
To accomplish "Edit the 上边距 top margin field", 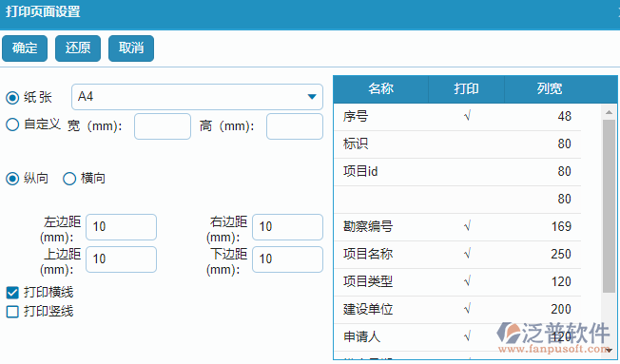I will point(121,259).
